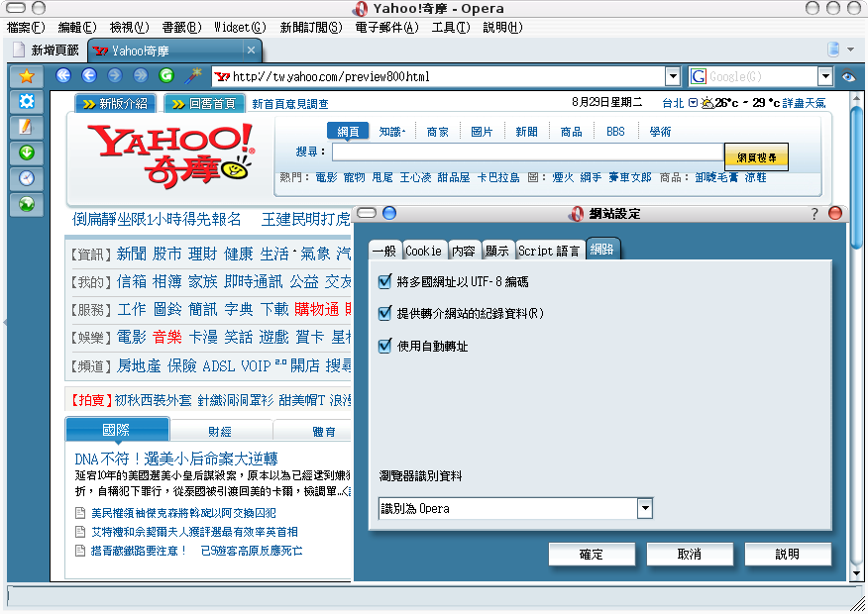Click the 新版介紹 button
This screenshot has height=614, width=868.
point(115,103)
